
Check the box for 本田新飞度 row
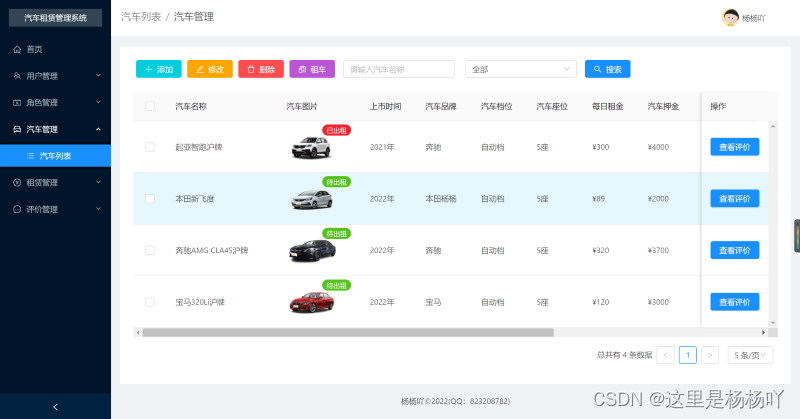click(150, 199)
